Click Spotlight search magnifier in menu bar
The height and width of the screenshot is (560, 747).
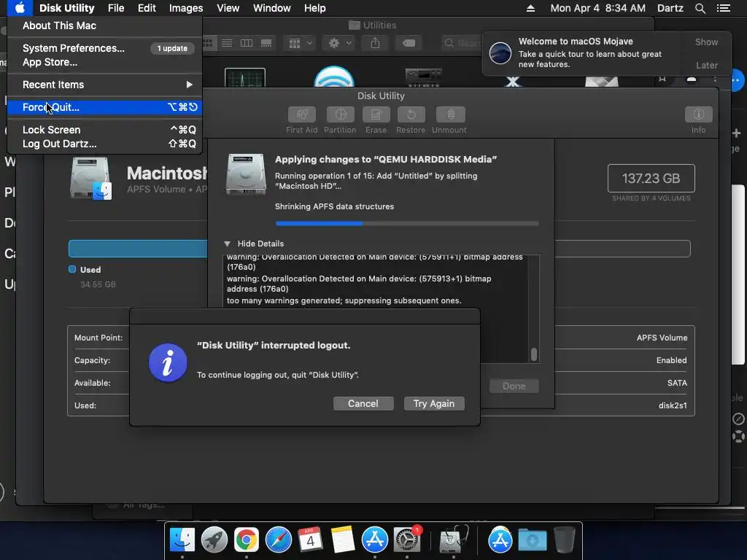700,8
